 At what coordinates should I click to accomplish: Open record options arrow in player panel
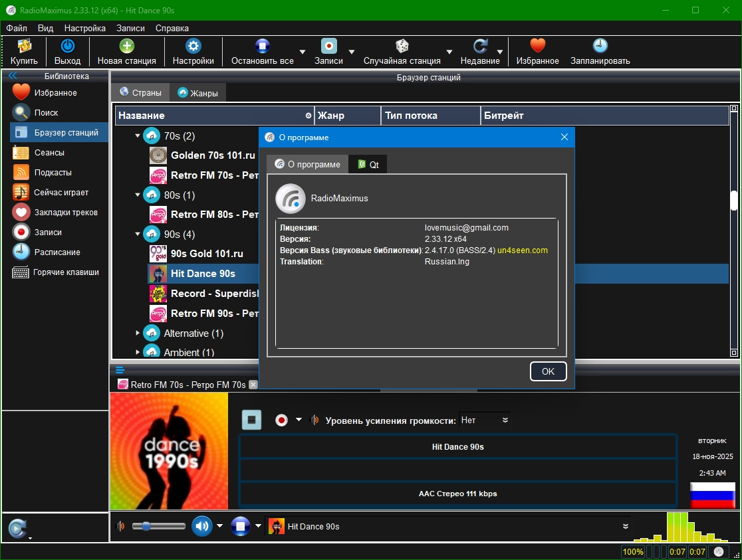click(299, 420)
